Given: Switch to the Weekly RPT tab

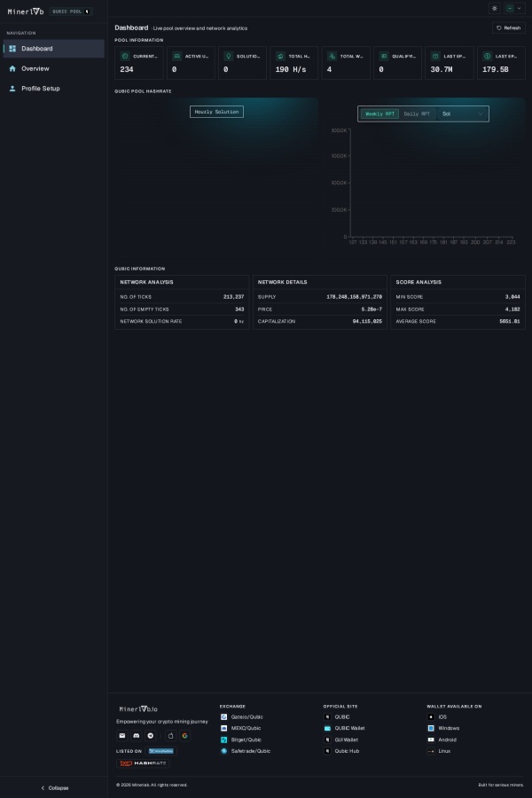Looking at the screenshot, I should point(379,114).
